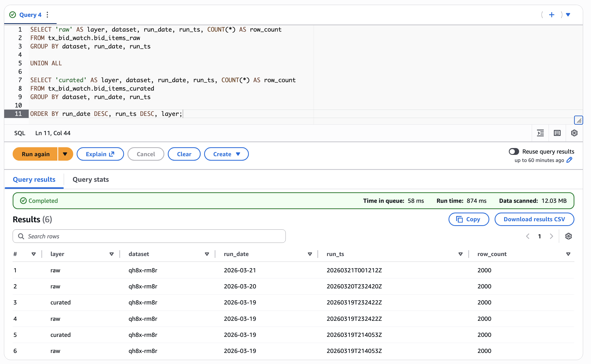Edit reuse duration via the pencil icon
The image size is (591, 364).
click(x=569, y=160)
